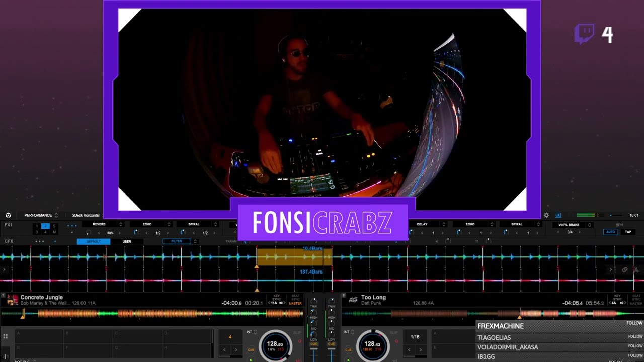Follow TIAGOELIAS in the overlay list

tap(635, 336)
